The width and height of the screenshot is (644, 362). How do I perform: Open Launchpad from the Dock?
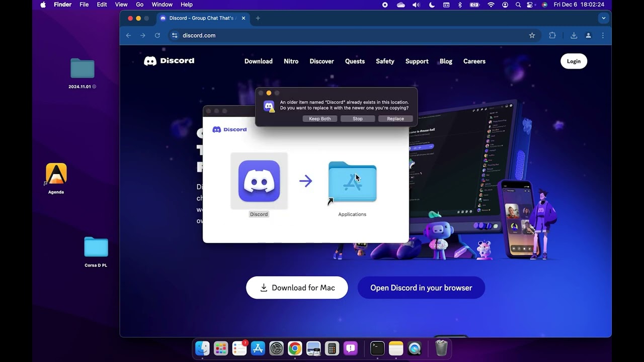[x=221, y=348]
